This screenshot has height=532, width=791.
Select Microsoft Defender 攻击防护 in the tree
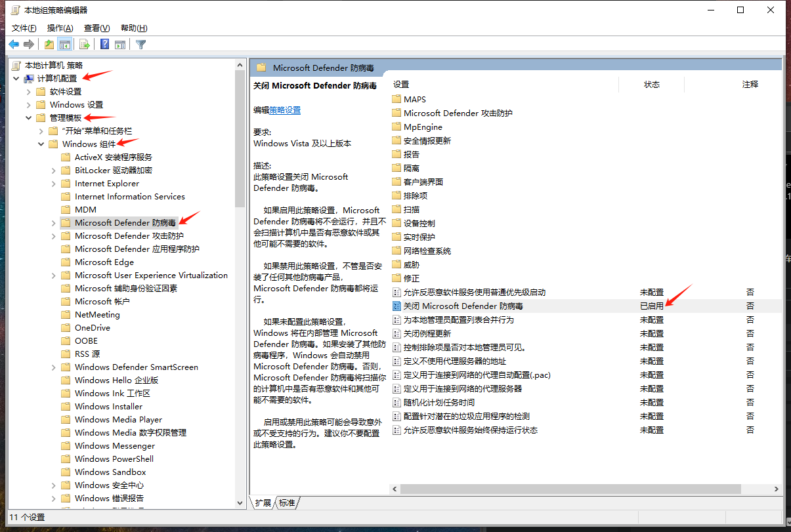[x=129, y=235]
